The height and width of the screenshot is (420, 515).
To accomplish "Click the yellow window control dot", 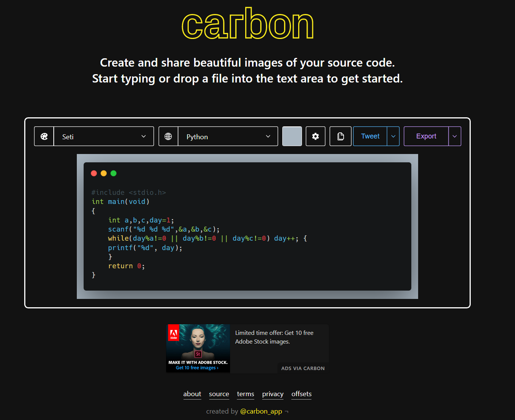I will tap(104, 173).
